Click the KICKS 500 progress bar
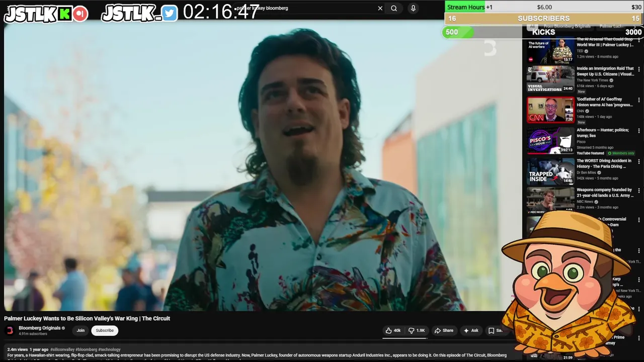 point(542,32)
